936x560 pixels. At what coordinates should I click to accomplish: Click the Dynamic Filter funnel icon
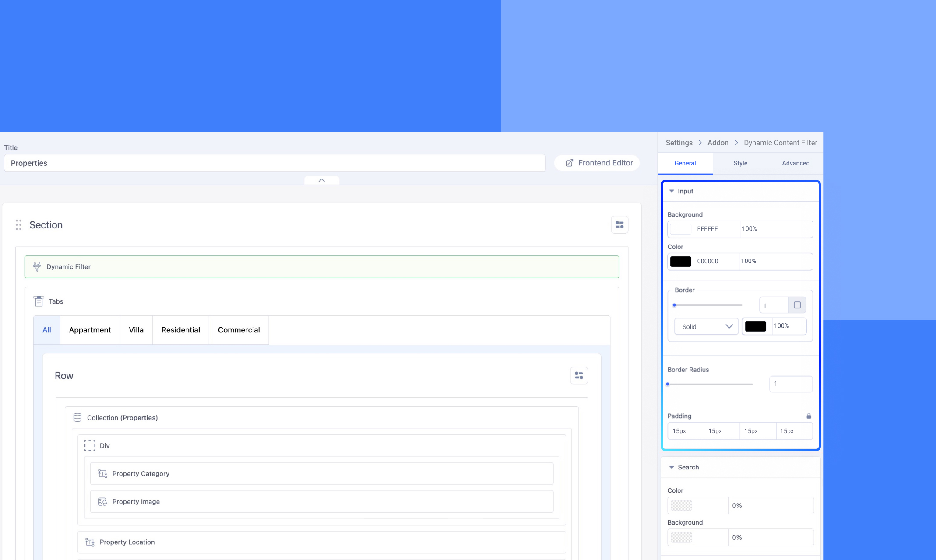pos(37,267)
